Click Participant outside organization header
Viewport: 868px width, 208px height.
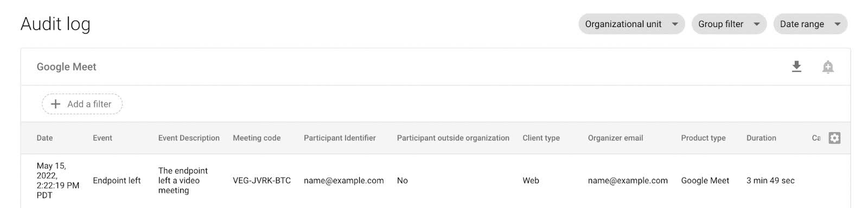(453, 138)
